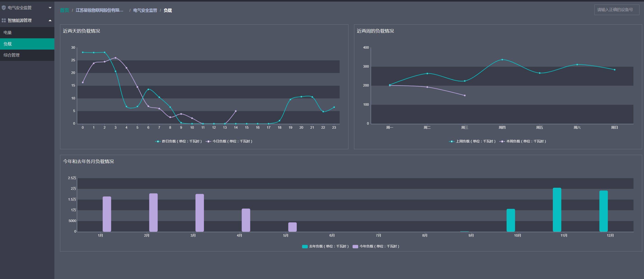644x279 pixels.
Task: Click the shield icon beside 电气安全监管
Action: coord(4,8)
